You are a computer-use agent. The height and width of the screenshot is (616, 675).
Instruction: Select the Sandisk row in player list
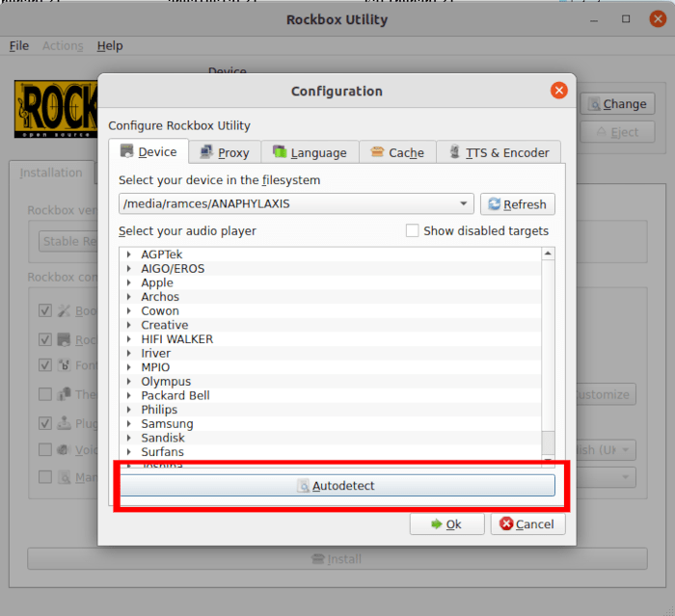(330, 438)
